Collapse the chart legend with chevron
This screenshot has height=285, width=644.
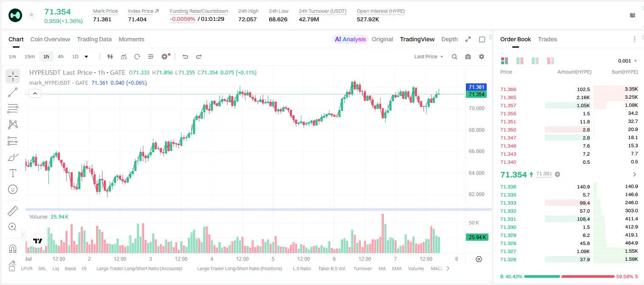pyautogui.click(x=35, y=94)
